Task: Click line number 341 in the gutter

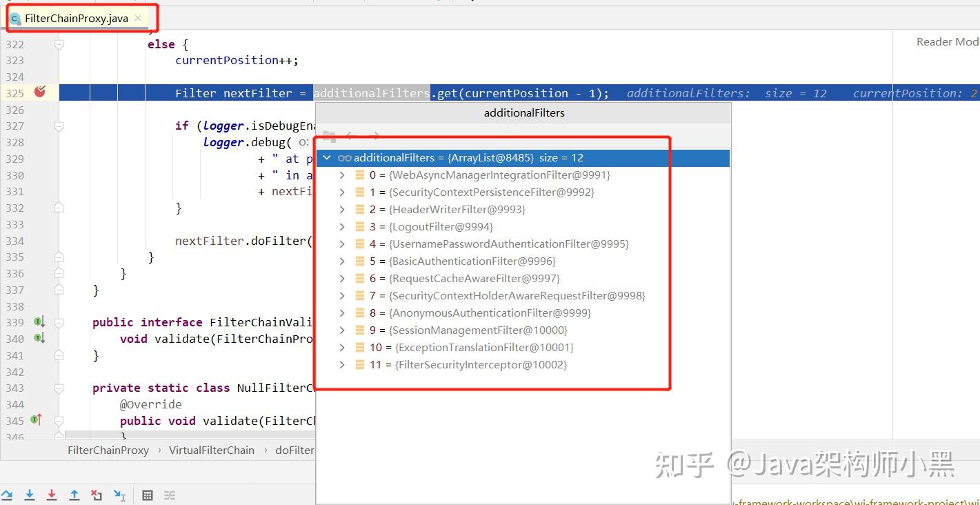Action: (14, 355)
